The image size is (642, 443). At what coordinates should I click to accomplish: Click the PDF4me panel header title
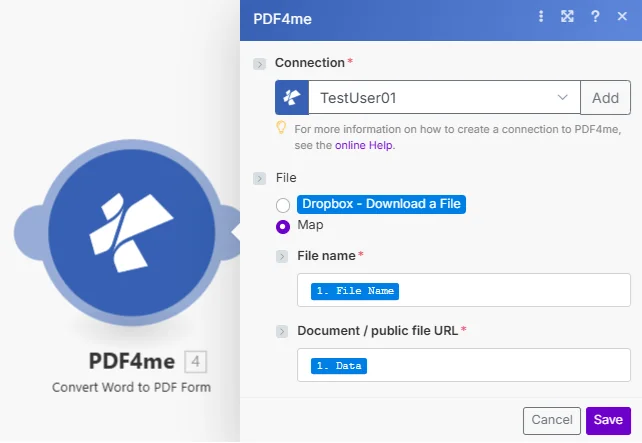[x=282, y=19]
